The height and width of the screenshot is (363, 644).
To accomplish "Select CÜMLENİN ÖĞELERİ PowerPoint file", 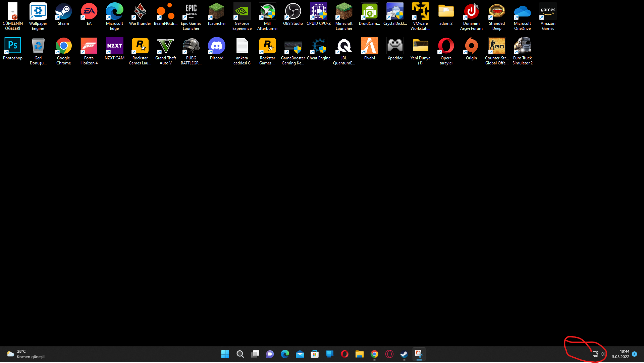I will (x=13, y=17).
